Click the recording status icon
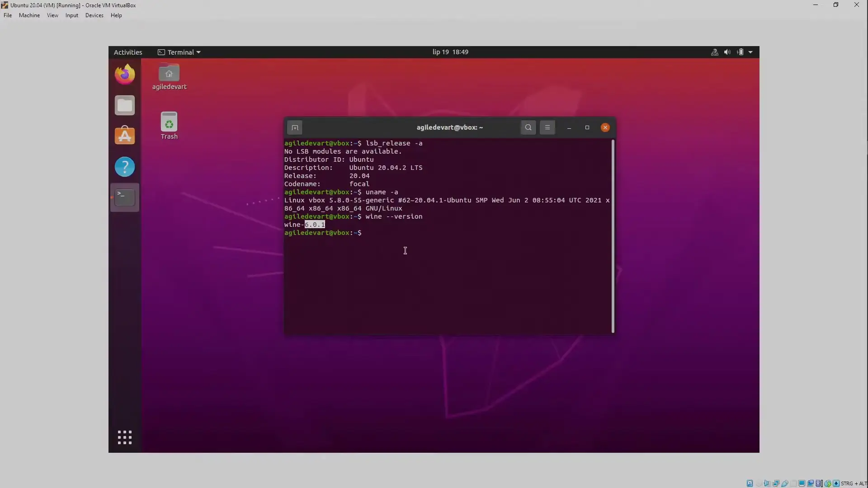This screenshot has height=488, width=868. [x=810, y=483]
